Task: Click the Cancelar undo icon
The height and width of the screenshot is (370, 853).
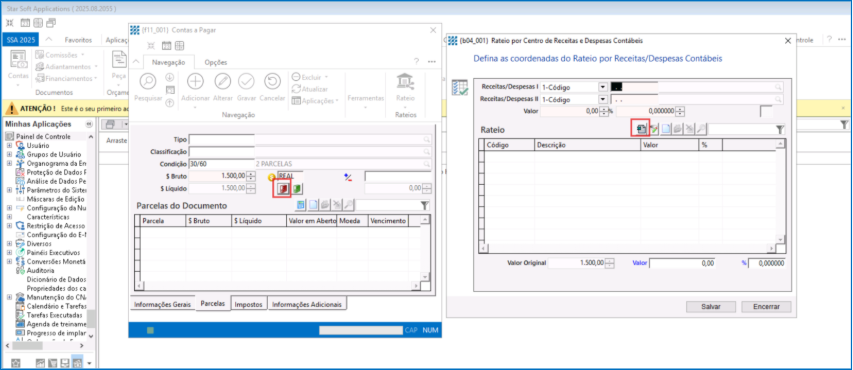Action: coord(272,82)
